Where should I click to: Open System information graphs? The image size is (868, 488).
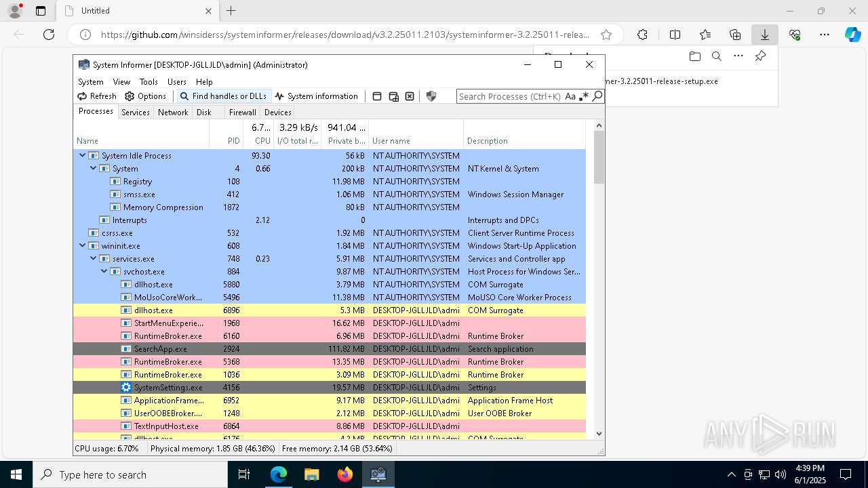[316, 96]
